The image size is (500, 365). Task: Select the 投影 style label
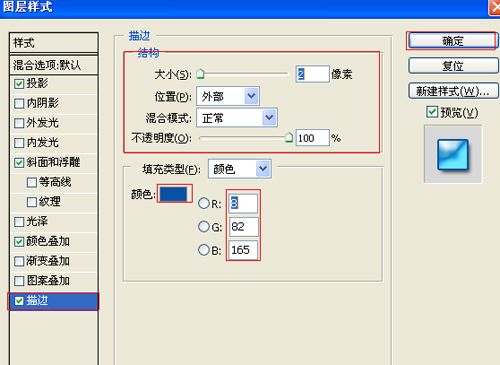tap(37, 83)
